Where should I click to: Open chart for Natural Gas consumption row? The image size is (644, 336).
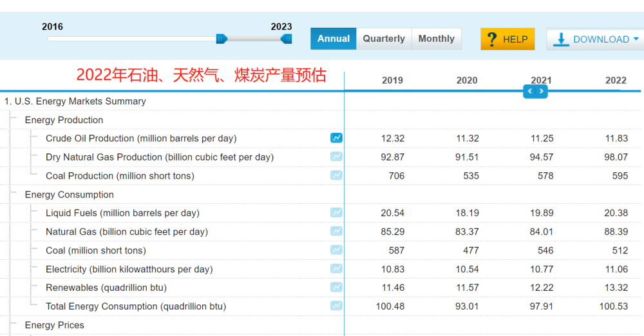336,232
